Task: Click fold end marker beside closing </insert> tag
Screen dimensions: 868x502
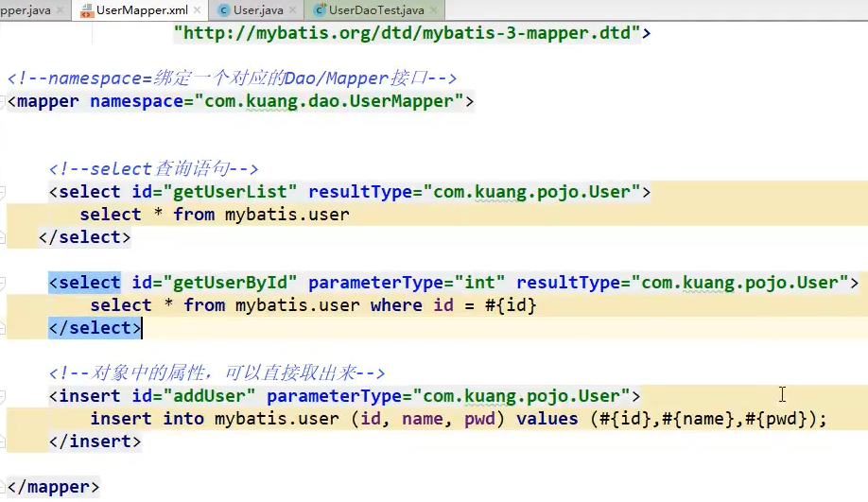Action: click(2, 441)
